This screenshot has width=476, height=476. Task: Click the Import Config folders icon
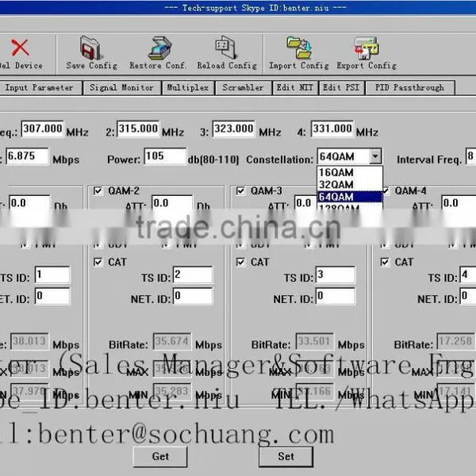tap(299, 48)
